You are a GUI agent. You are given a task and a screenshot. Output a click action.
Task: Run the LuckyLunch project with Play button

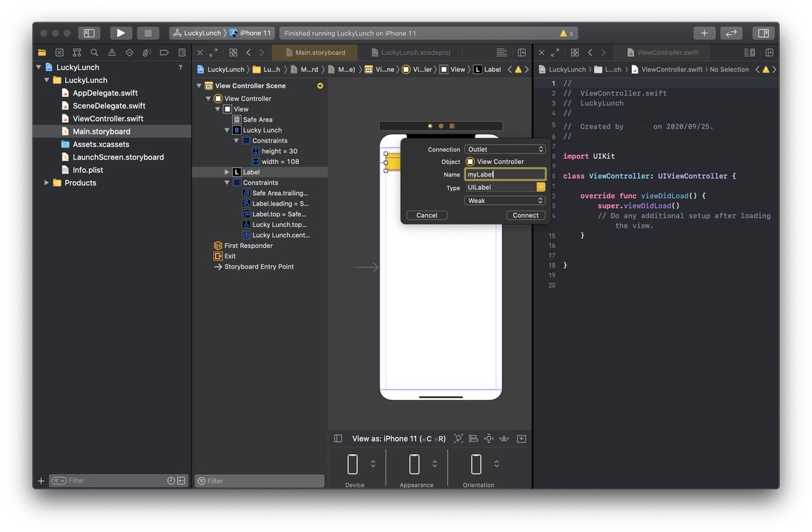point(121,33)
